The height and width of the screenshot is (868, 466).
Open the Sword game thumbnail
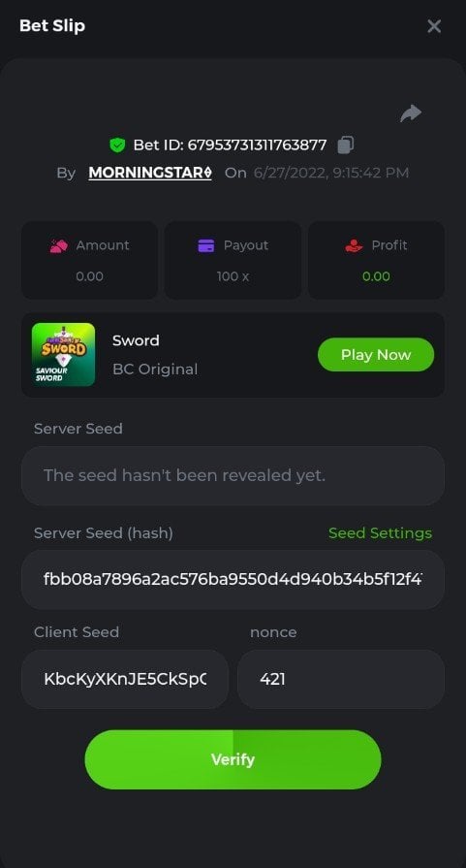tap(64, 354)
